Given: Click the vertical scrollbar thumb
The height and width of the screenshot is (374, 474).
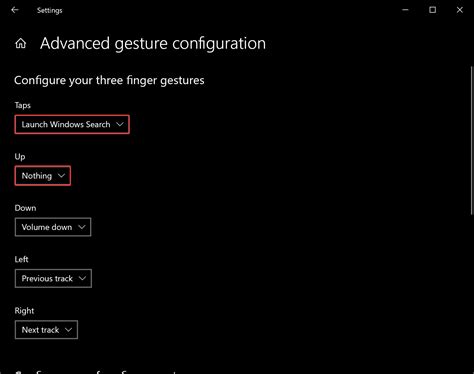Looking at the screenshot, I should (472, 140).
